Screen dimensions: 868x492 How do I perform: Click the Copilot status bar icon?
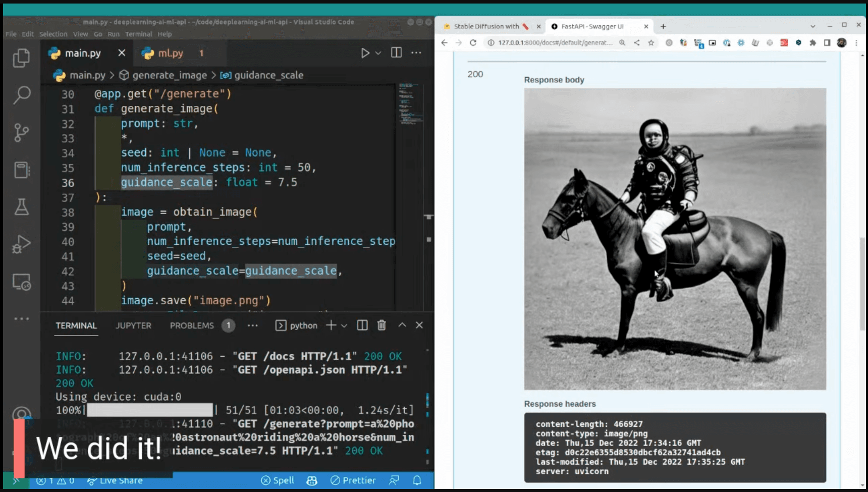312,480
